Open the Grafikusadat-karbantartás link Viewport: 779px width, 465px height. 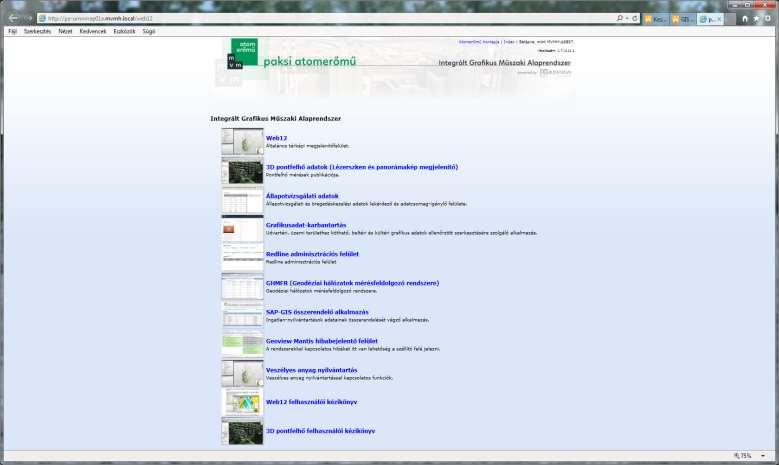[306, 225]
